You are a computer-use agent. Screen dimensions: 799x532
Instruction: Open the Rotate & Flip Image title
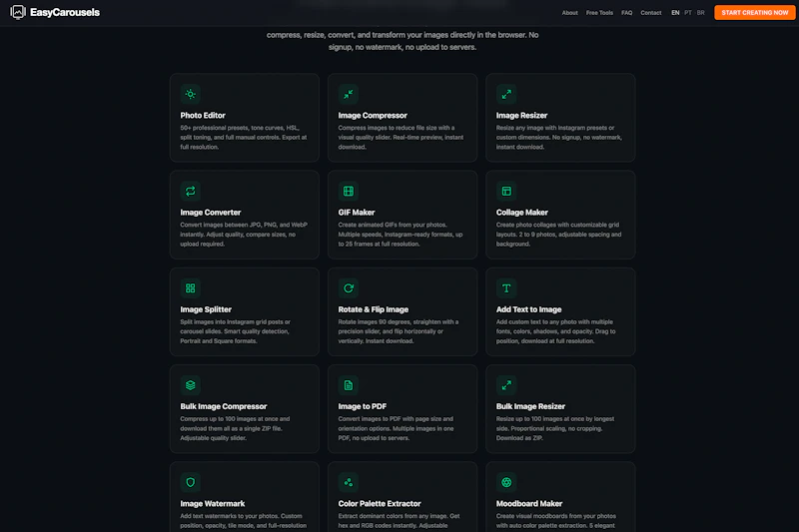coord(373,309)
